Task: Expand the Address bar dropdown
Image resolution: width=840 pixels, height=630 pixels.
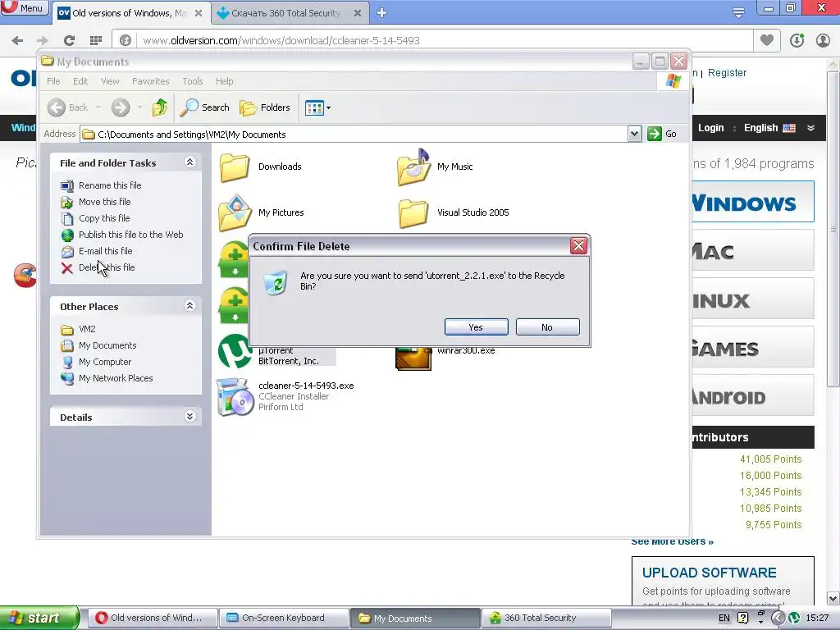Action: pyautogui.click(x=634, y=134)
